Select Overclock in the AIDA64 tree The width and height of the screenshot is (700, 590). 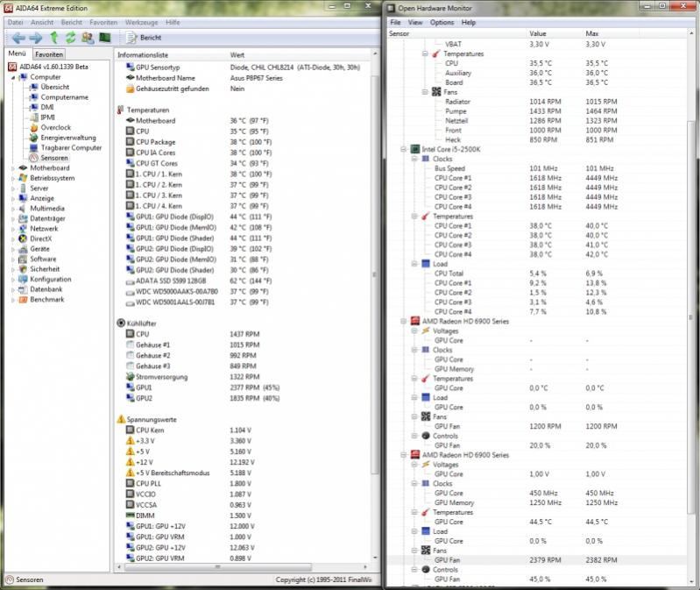(x=56, y=127)
